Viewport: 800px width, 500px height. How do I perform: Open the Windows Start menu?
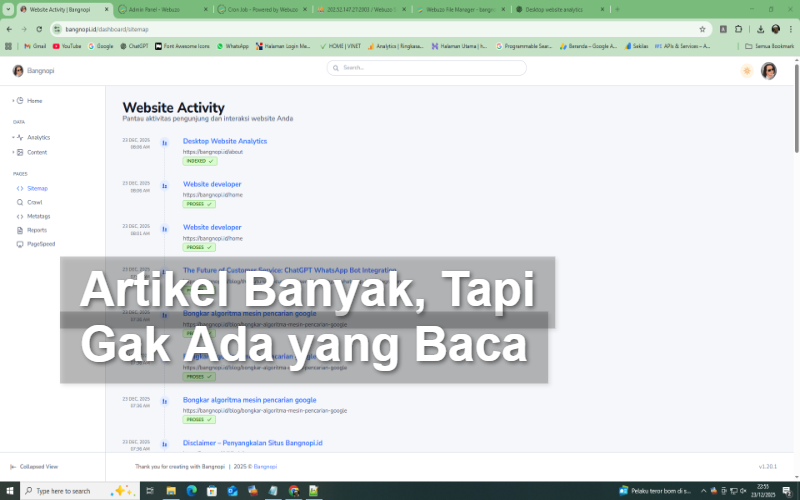pos(10,491)
